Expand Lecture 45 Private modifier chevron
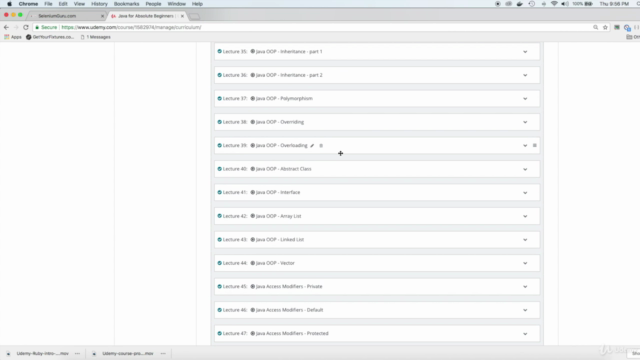 pos(525,287)
